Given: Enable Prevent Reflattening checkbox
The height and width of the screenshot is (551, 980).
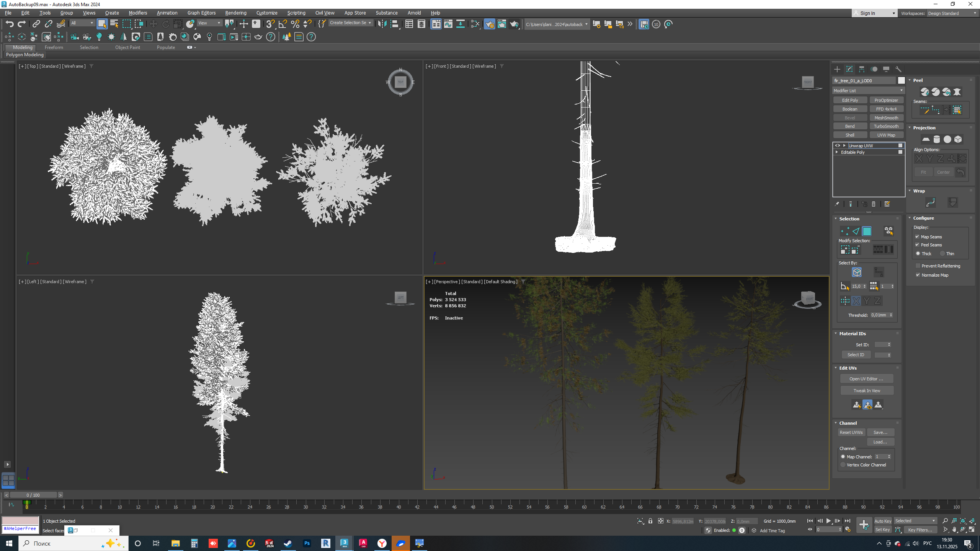Looking at the screenshot, I should [x=918, y=266].
